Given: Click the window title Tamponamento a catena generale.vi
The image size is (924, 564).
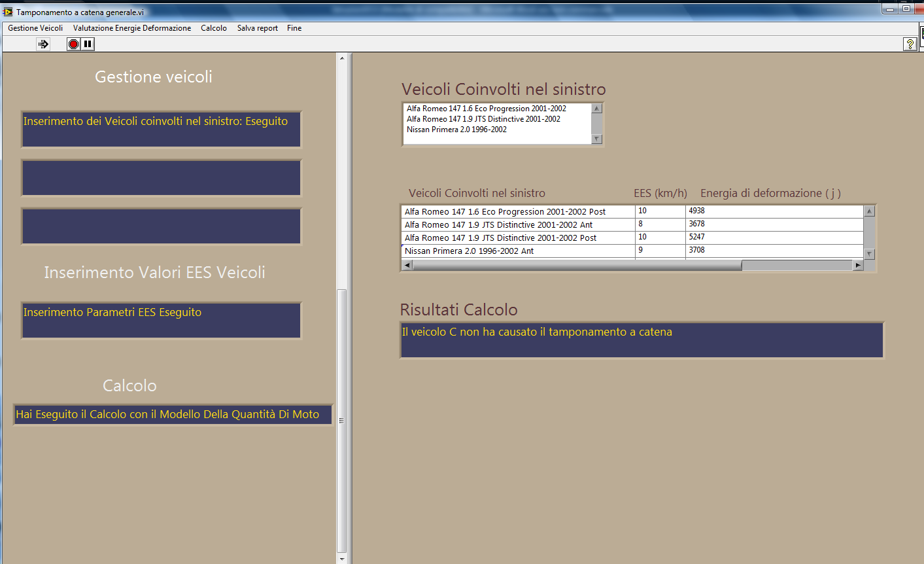Looking at the screenshot, I should 80,12.
